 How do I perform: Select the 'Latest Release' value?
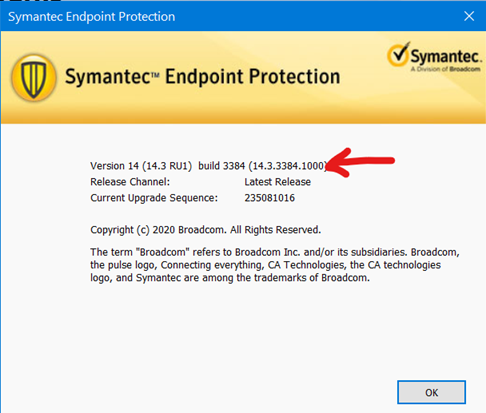(277, 182)
